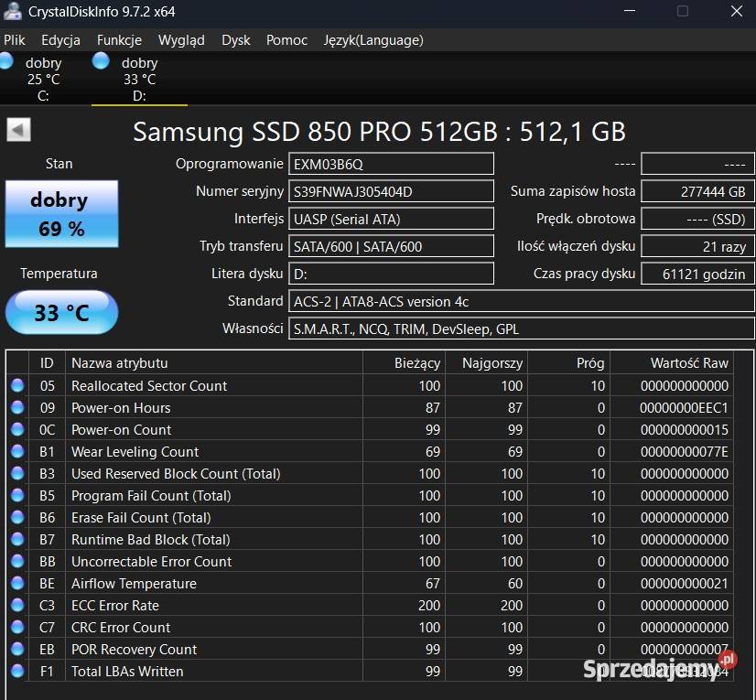The image size is (756, 700).
Task: Click the firmware field showing EXM03B6Q
Action: tap(392, 164)
